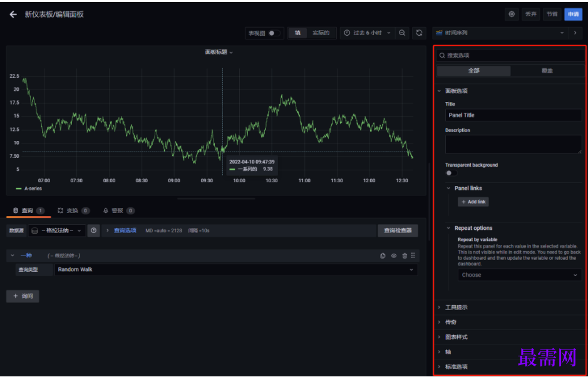Toggle query visibility eye icon

pyautogui.click(x=393, y=256)
